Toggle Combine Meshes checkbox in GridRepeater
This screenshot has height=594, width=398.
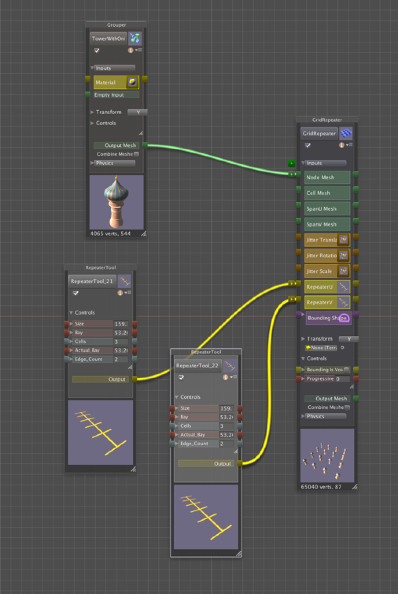coord(347,407)
